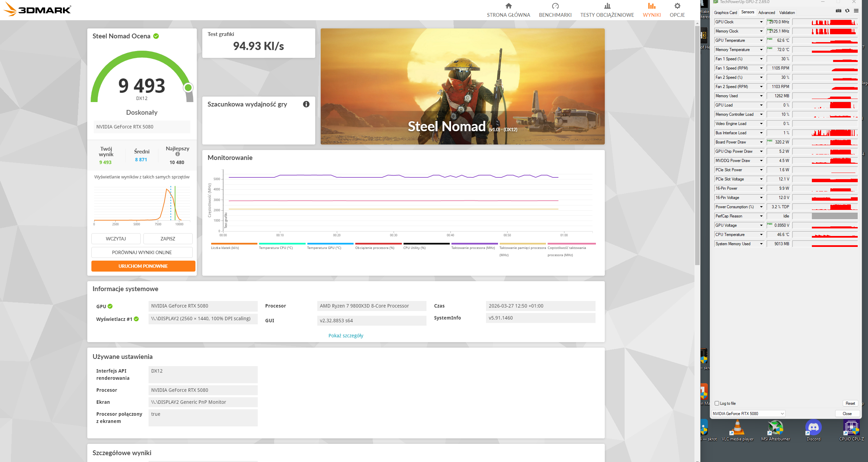This screenshot has width=868, height=462.
Task: Open the OPCJE gear icon
Action: pyautogui.click(x=677, y=6)
